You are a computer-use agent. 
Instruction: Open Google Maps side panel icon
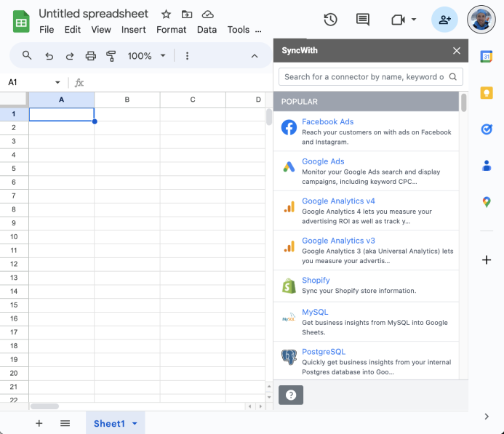pos(487,202)
